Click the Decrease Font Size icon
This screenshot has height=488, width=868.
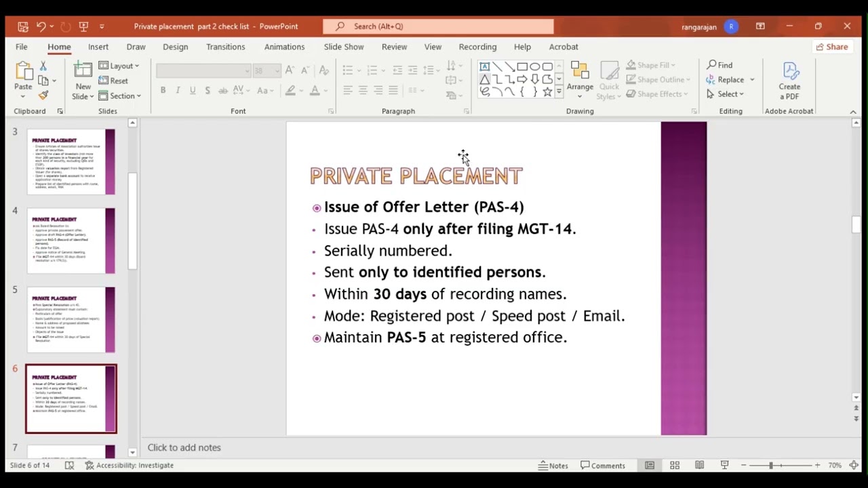pyautogui.click(x=304, y=70)
